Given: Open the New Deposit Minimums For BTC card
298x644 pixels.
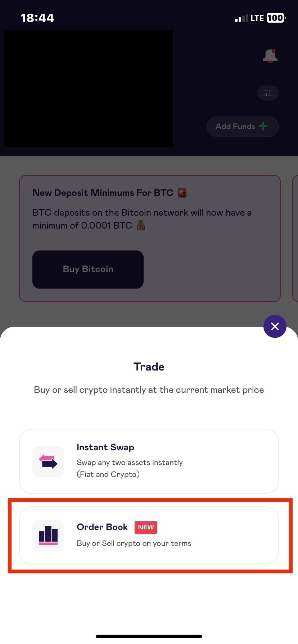Looking at the screenshot, I should click(150, 239).
